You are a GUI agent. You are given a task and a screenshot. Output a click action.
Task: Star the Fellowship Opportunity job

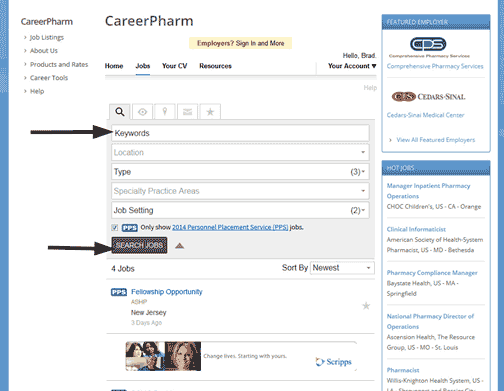coord(366,306)
